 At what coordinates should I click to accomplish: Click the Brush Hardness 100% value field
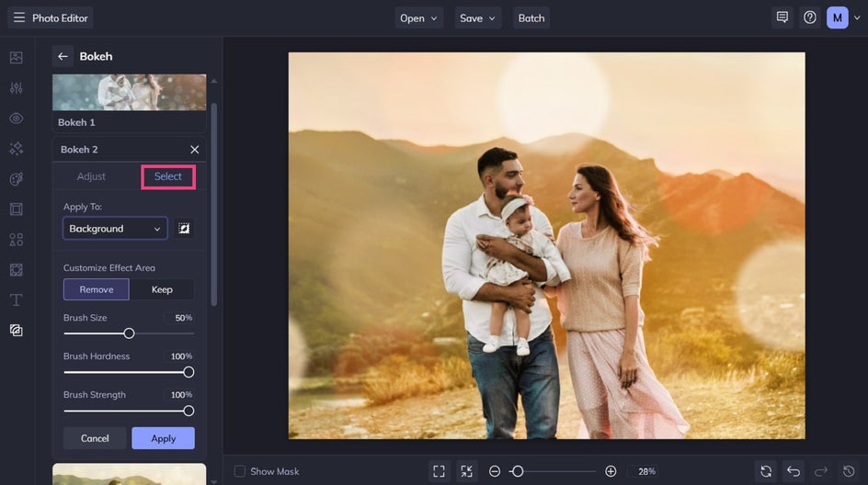pyautogui.click(x=180, y=356)
